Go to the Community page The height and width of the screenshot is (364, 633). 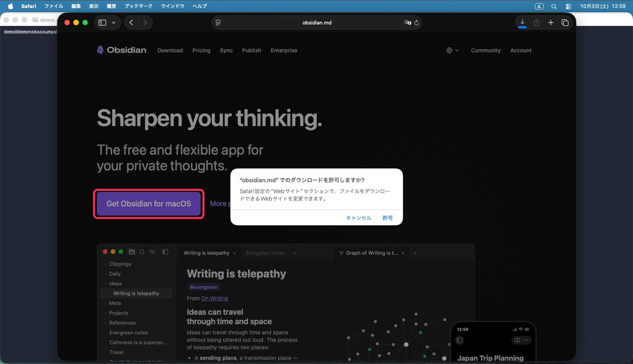[486, 50]
